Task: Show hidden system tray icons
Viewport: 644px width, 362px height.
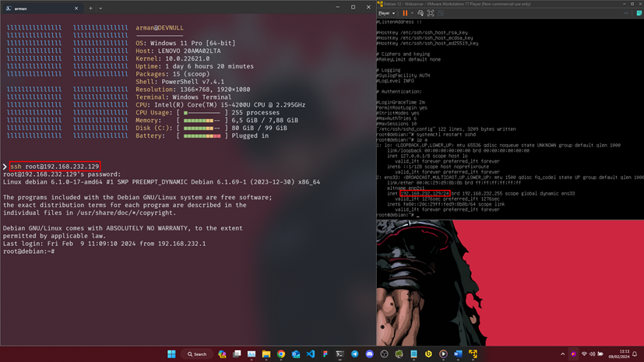Action: (563, 354)
